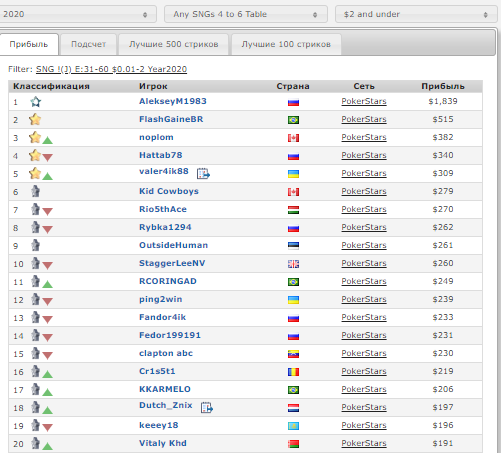Open player KKARMELO profile

click(x=165, y=389)
